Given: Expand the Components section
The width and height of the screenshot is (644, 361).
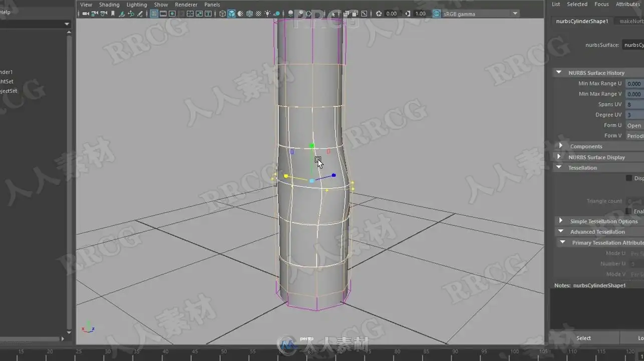Looking at the screenshot, I should click(x=560, y=146).
